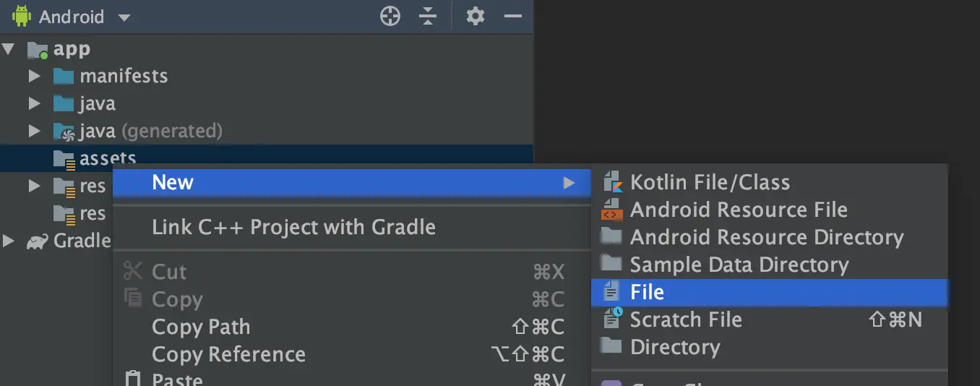
Task: Click the scissors Cut icon
Action: [x=133, y=271]
